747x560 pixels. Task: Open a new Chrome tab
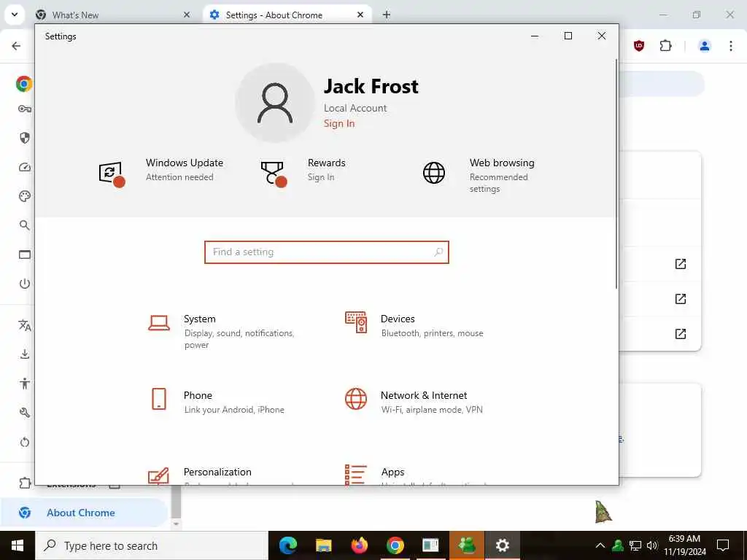pos(387,15)
